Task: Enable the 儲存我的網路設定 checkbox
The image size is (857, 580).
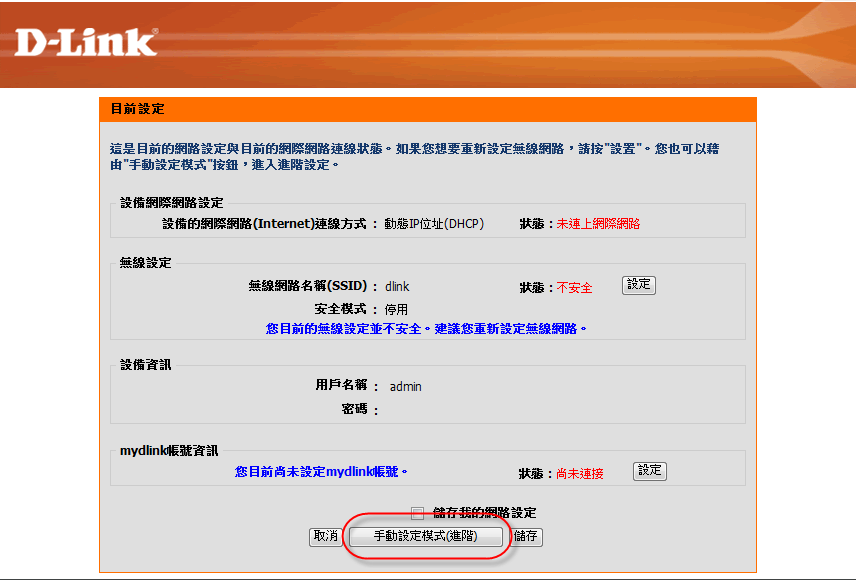Action: coord(417,513)
